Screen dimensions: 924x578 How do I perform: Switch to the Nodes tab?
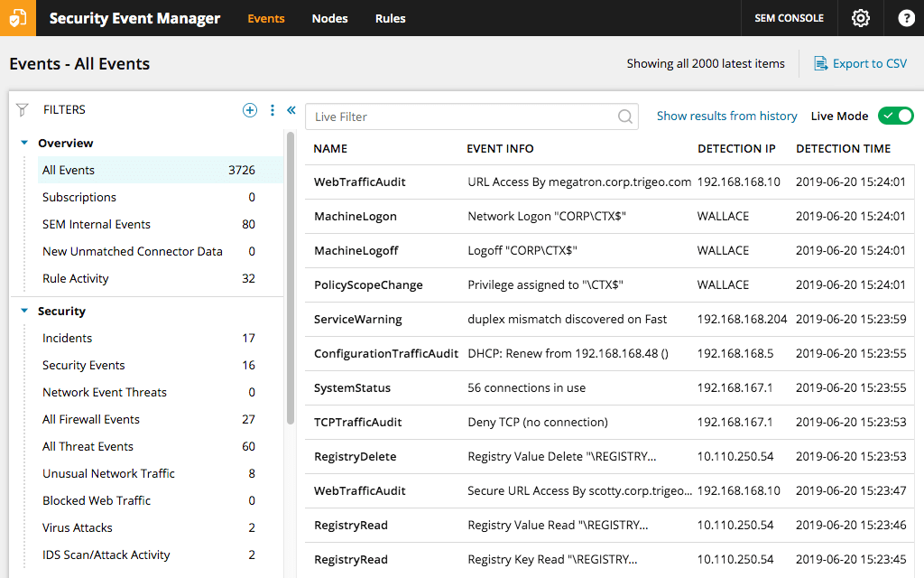(x=329, y=18)
